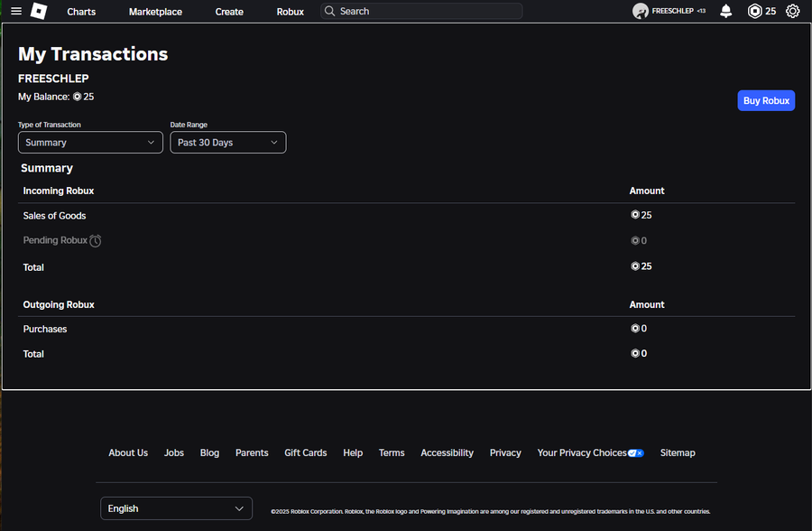Screen dimensions: 812x531
Task: Open the Terms footer link
Action: point(392,452)
